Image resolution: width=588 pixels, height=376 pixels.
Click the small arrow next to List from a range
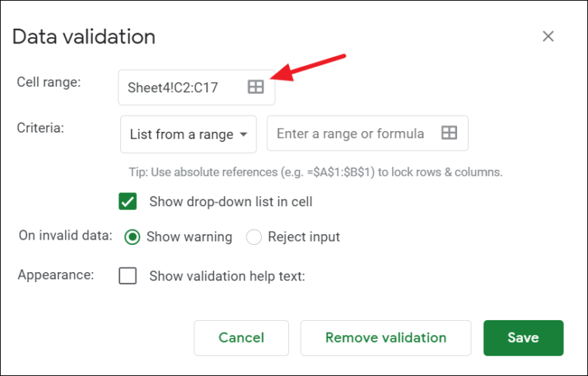(243, 134)
